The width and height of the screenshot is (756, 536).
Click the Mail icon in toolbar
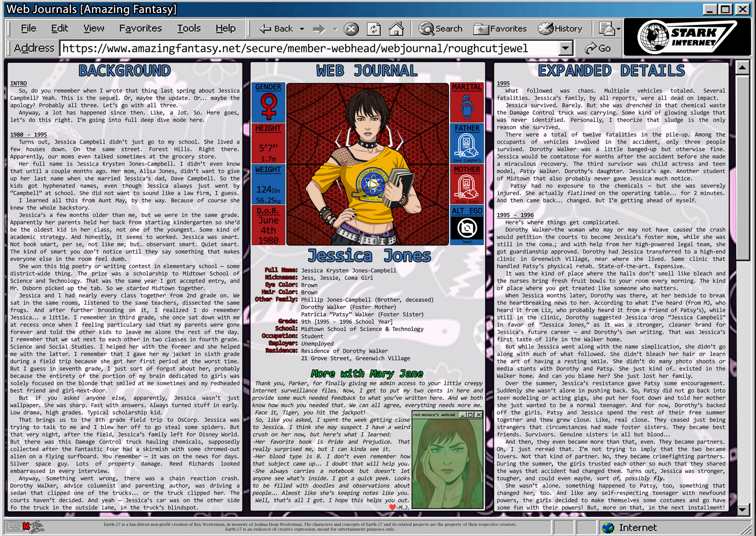[606, 28]
